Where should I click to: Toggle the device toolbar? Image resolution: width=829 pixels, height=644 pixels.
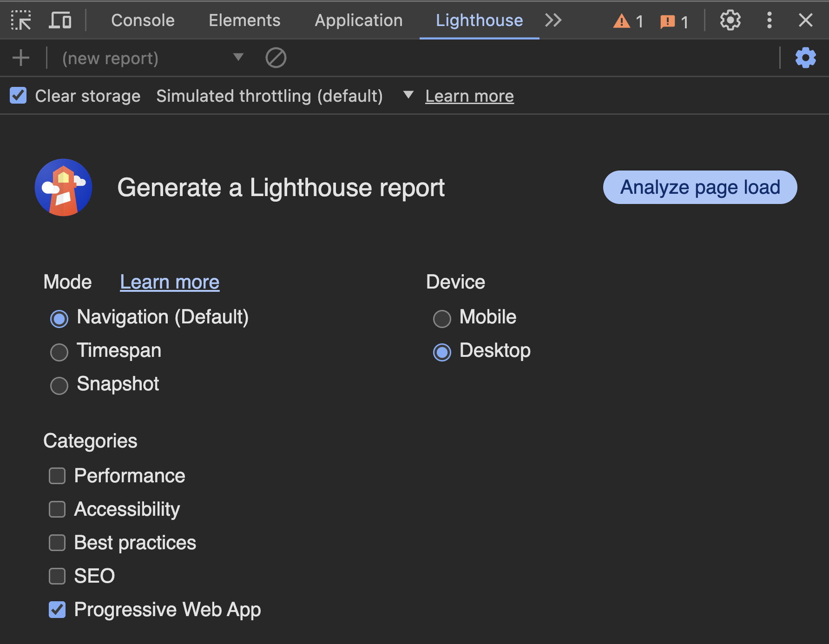click(59, 20)
